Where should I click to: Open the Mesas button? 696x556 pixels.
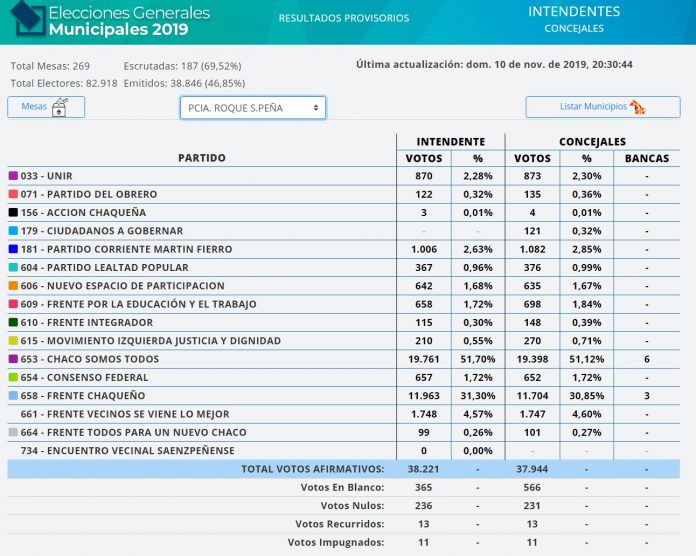(46, 107)
